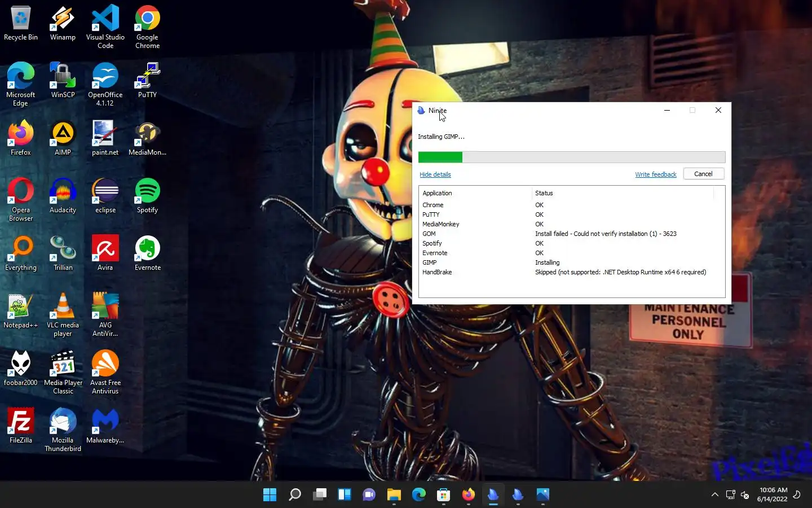The width and height of the screenshot is (812, 508).
Task: Select the Winamp desktop shortcut
Action: [x=63, y=24]
